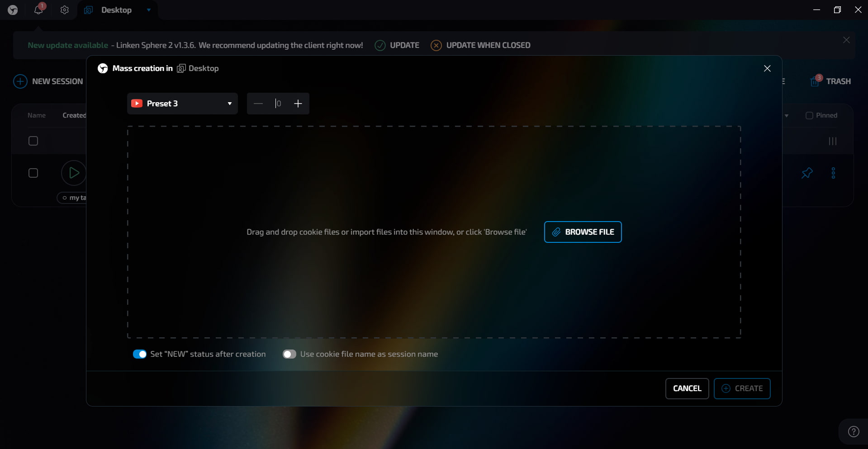Dismiss the dialog with CANCEL

[687, 388]
